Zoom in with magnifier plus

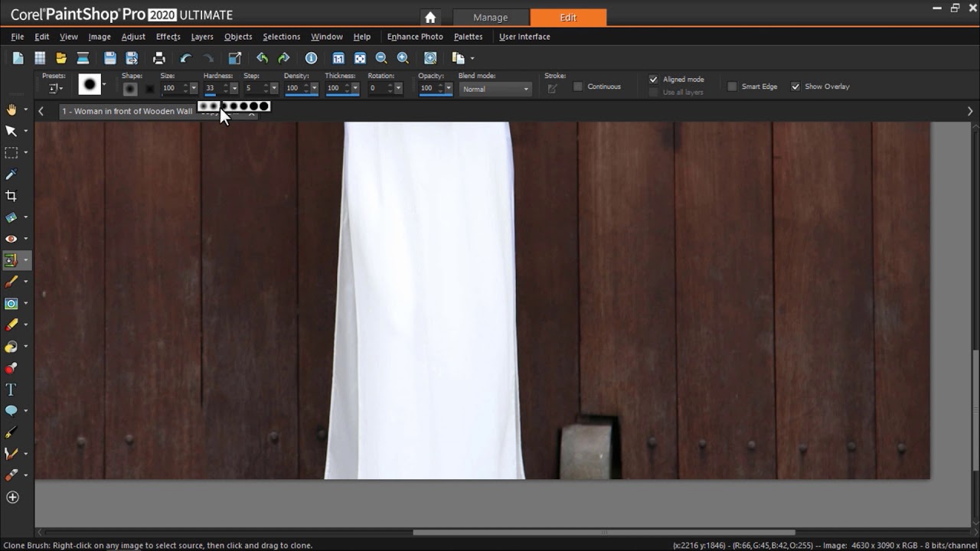pos(403,58)
